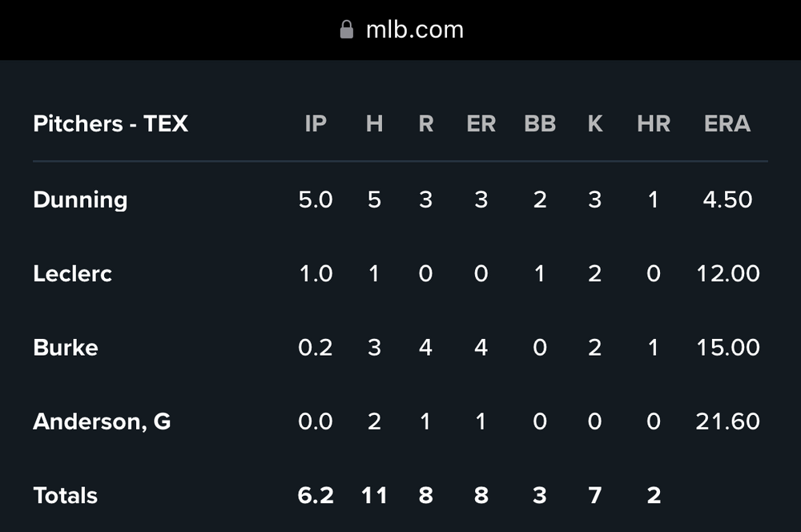Click the Pitchers - TEX heading
This screenshot has height=532, width=801.
(111, 123)
